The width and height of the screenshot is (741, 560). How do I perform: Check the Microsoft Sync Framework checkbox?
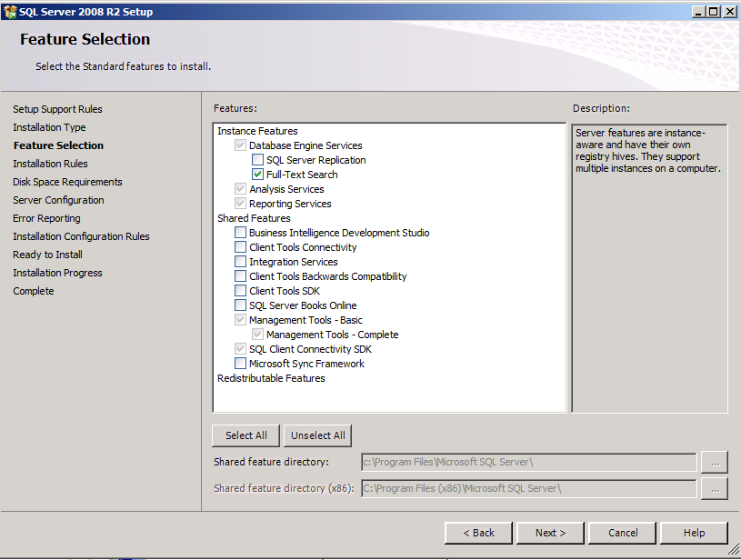tap(241, 364)
